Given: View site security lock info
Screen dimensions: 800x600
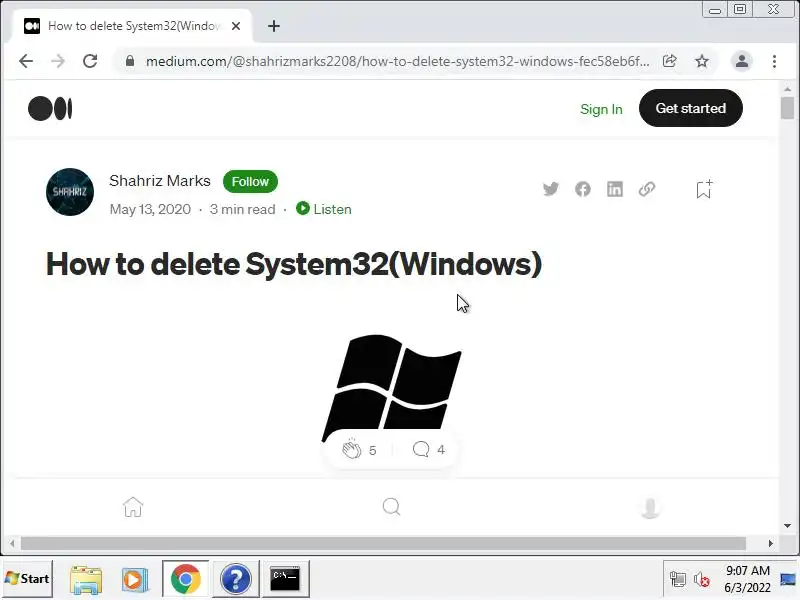Looking at the screenshot, I should 130,61.
